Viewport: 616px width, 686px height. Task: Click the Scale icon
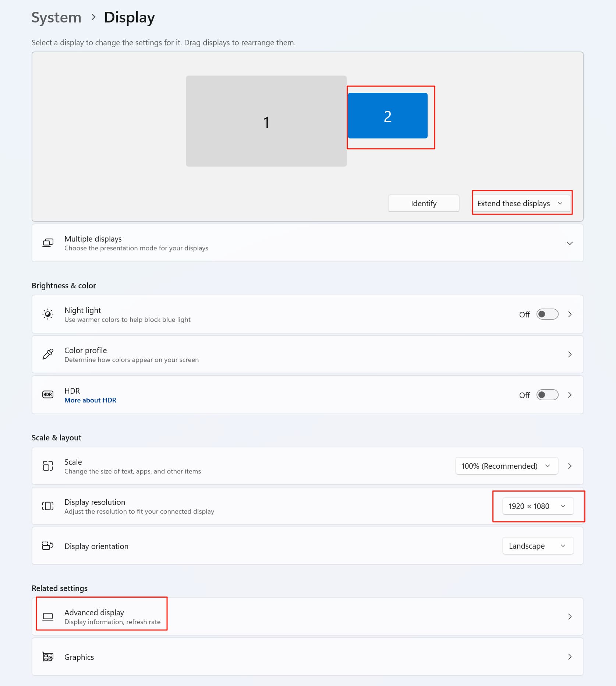pos(48,466)
